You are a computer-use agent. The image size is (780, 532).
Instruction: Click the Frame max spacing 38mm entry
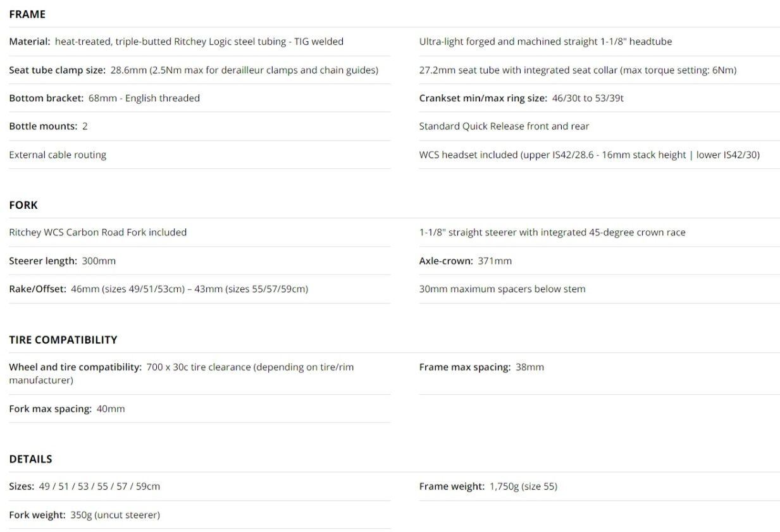tap(481, 367)
